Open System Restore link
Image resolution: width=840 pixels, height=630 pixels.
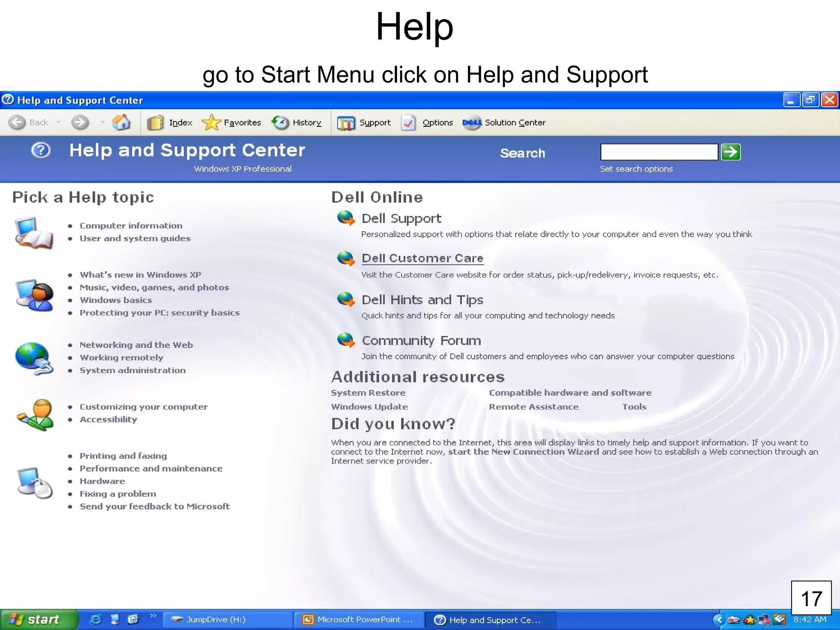pos(368,393)
